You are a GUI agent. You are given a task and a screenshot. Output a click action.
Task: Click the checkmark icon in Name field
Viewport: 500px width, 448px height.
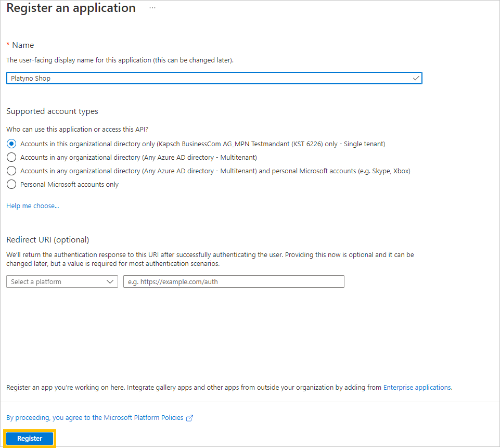[416, 78]
